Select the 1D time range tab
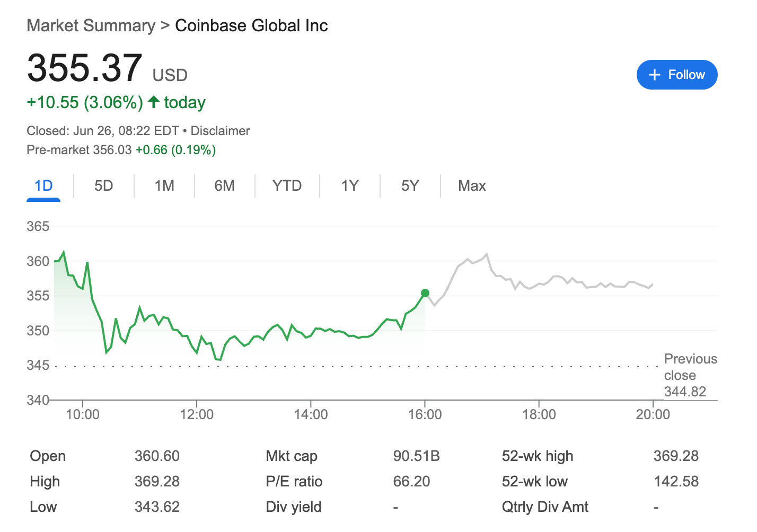757x532 pixels. [x=43, y=186]
